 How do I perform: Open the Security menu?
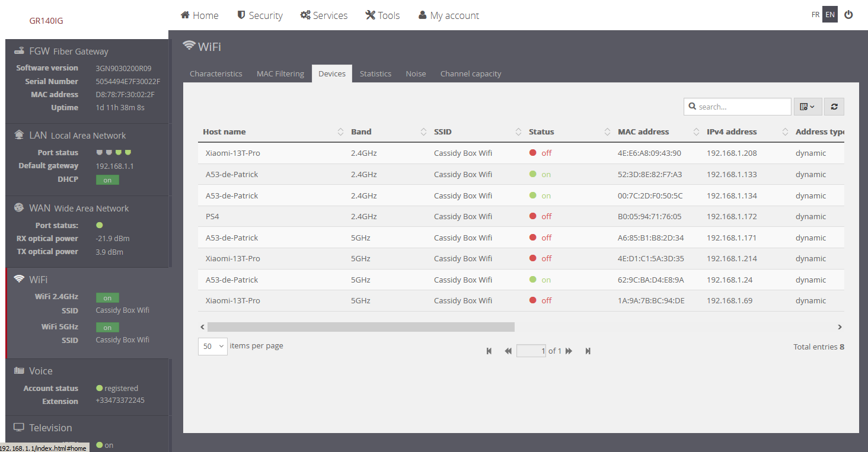point(260,15)
